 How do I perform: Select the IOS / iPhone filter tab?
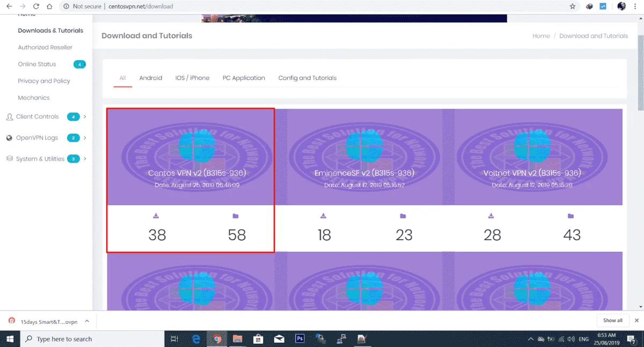point(192,78)
